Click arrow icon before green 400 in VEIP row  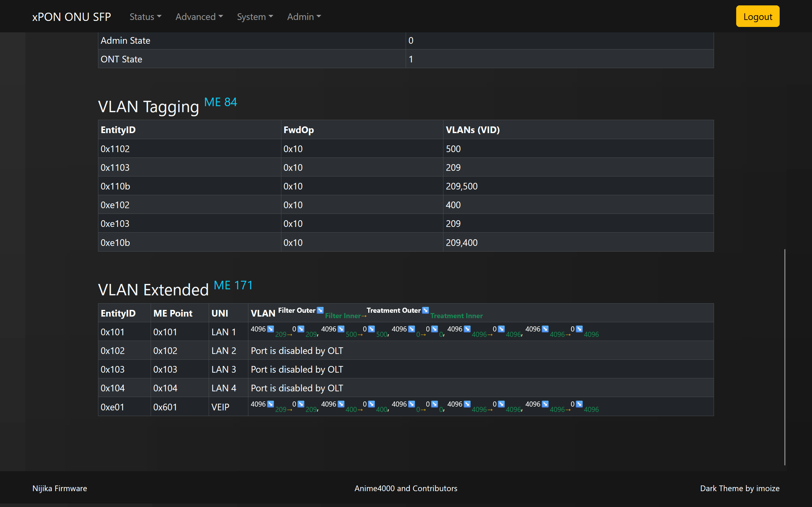pos(341,404)
